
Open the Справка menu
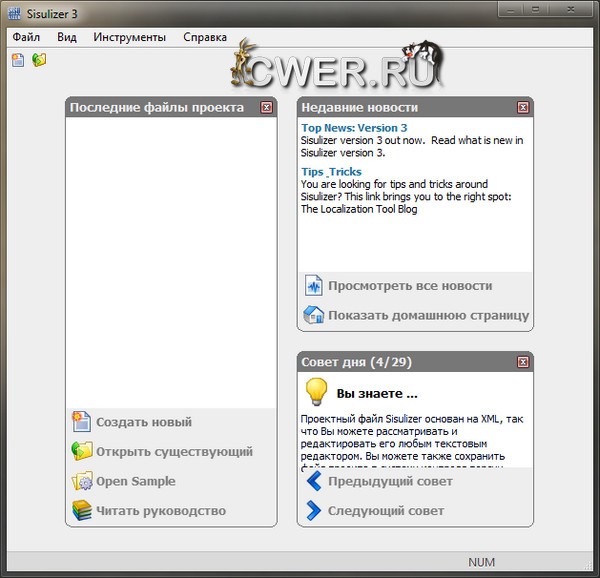[x=205, y=37]
